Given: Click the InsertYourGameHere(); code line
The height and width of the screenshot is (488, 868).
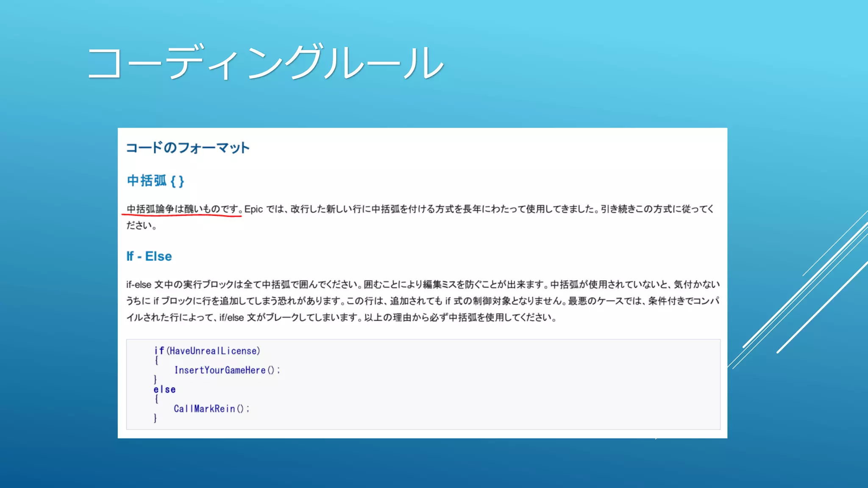Looking at the screenshot, I should [x=227, y=370].
